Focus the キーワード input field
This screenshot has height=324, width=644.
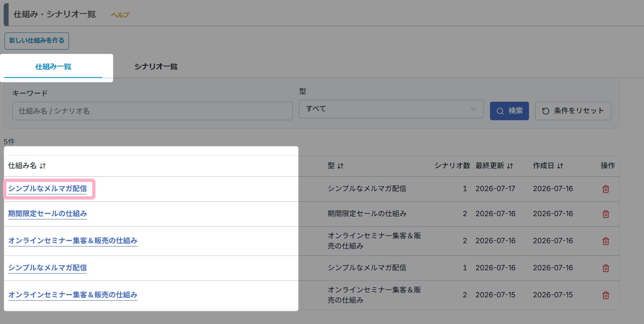pos(152,111)
